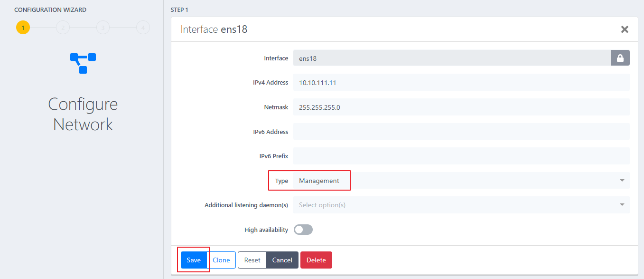Click the locked Interface field ens18
This screenshot has height=279, width=644.
pos(451,58)
